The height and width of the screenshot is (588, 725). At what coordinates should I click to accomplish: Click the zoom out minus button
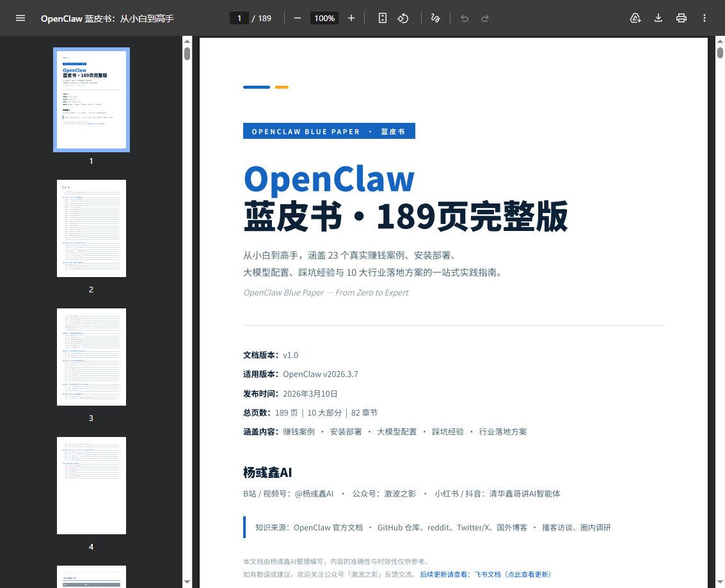(x=298, y=18)
